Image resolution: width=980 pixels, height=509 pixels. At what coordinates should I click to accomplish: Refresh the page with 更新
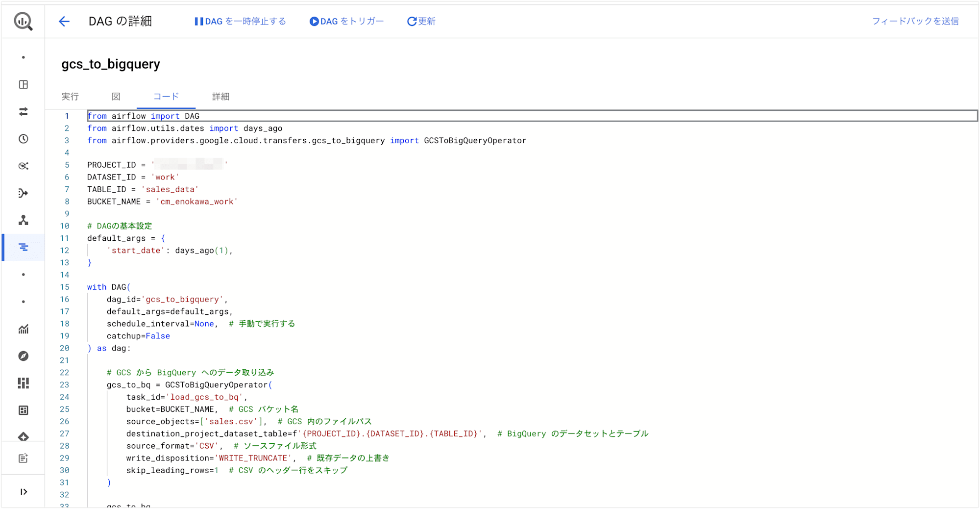(x=421, y=21)
